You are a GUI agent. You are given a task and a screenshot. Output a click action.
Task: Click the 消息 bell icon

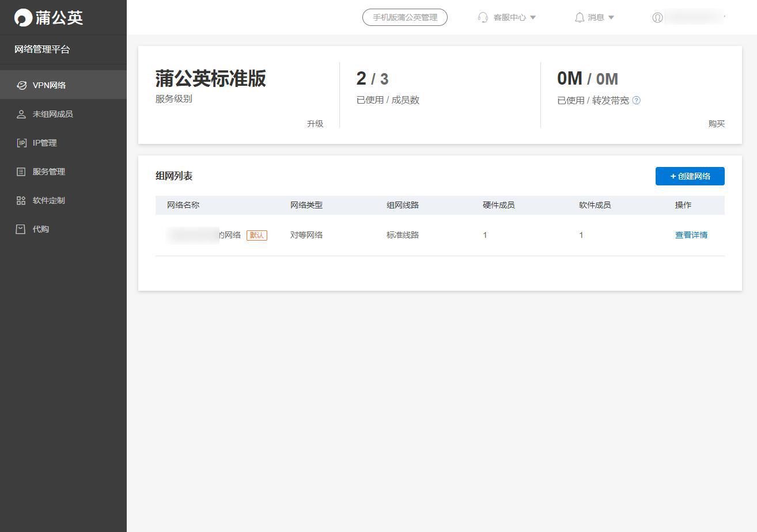pos(580,17)
